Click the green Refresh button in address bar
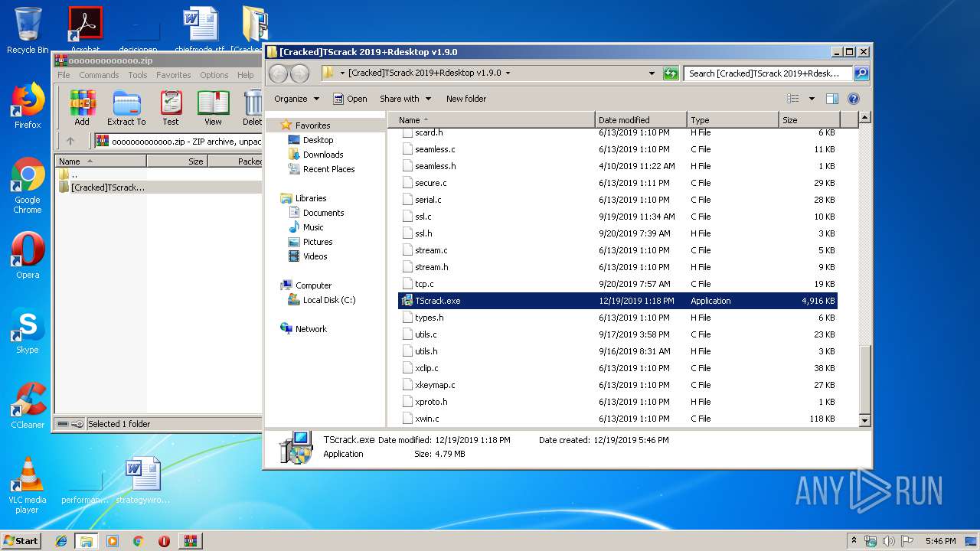Image resolution: width=980 pixels, height=551 pixels. (x=671, y=73)
